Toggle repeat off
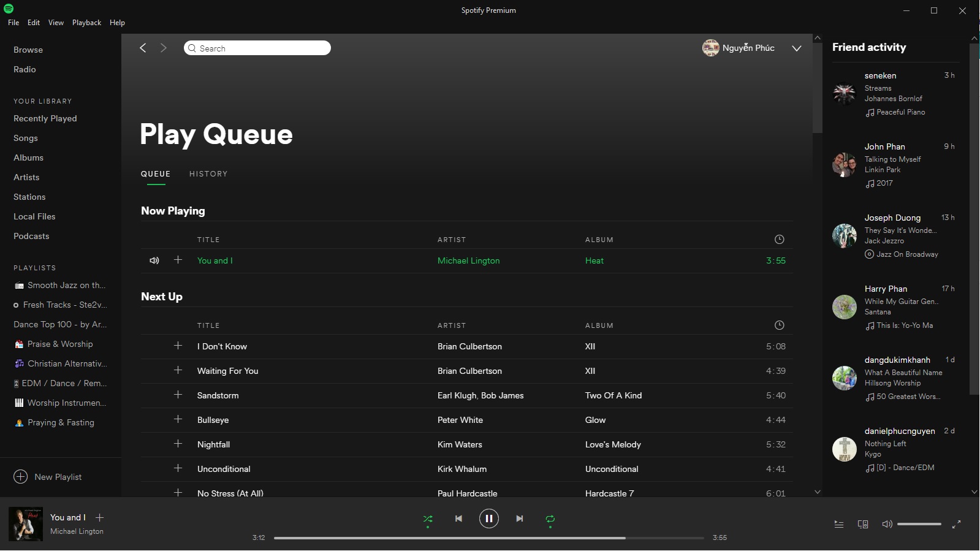 click(550, 519)
